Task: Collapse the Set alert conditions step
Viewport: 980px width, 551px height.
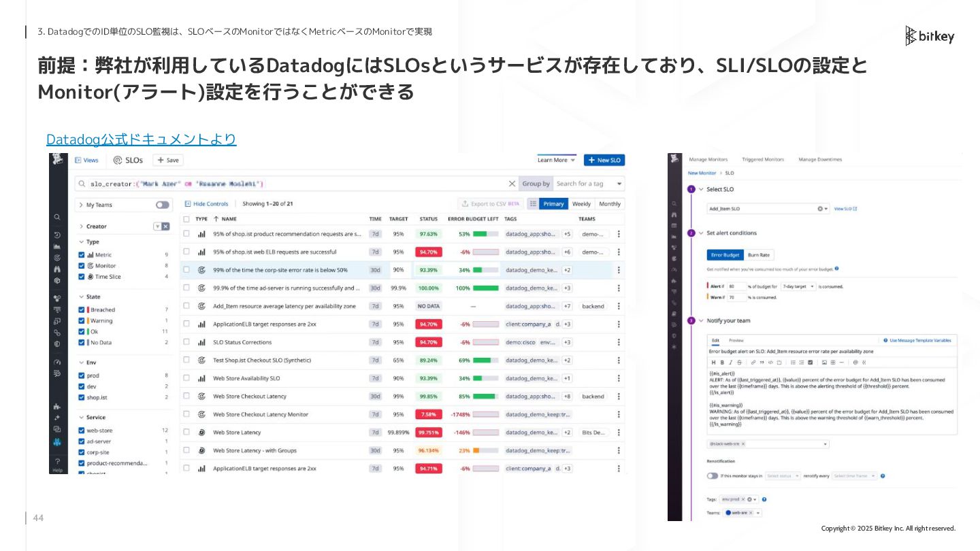Action: (x=701, y=233)
